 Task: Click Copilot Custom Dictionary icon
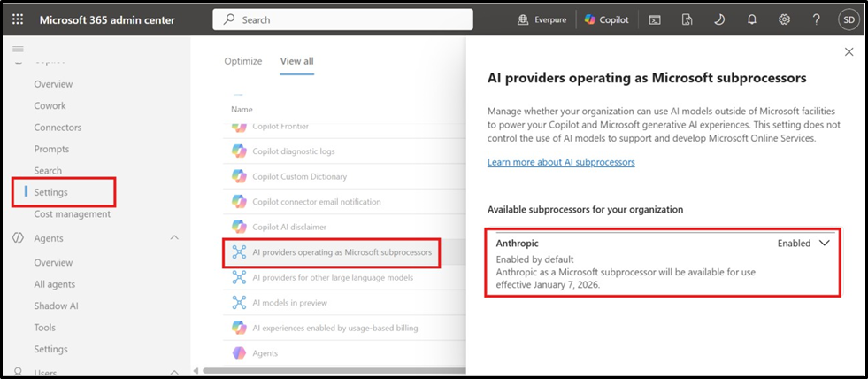(239, 177)
